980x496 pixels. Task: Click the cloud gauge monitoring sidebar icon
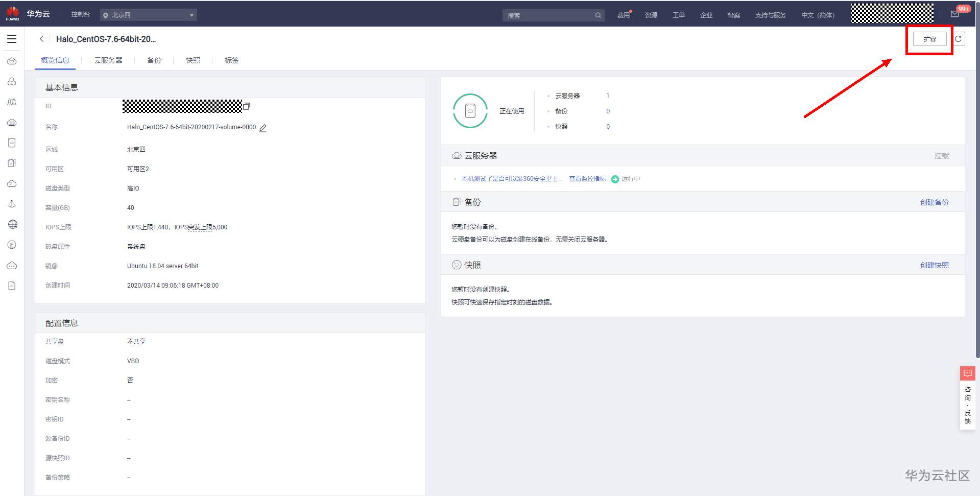pos(12,184)
